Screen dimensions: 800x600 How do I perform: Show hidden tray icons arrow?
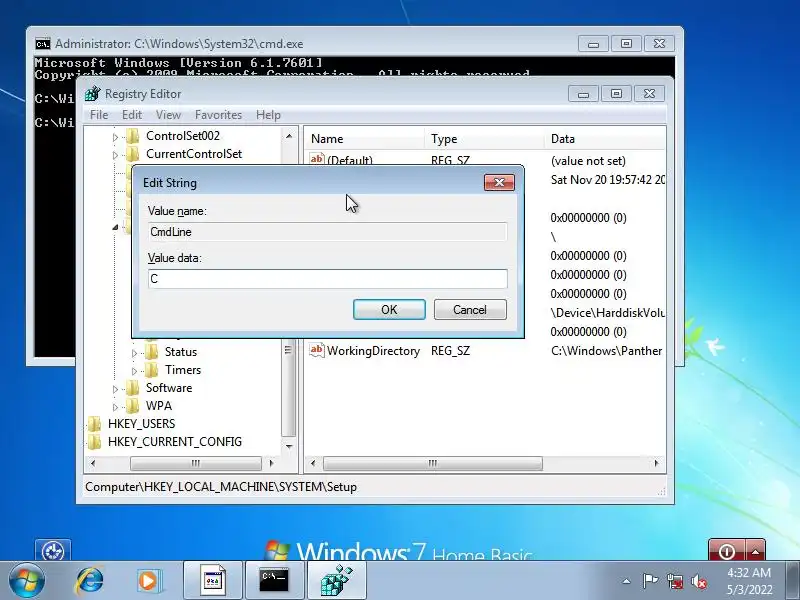coord(627,581)
